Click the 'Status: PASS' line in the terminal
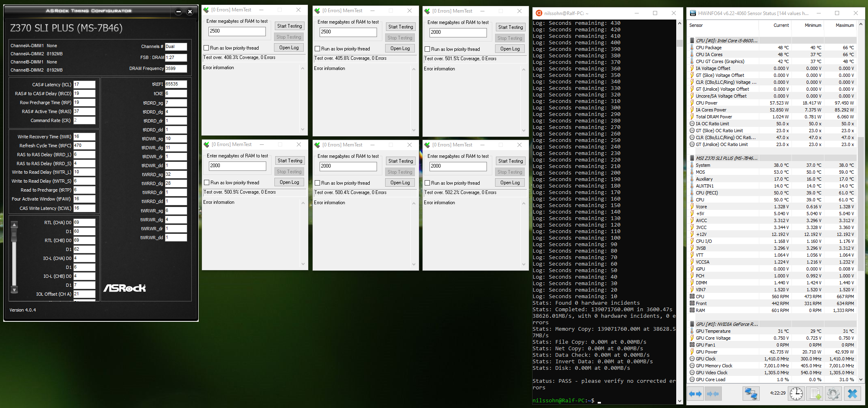 tap(604, 384)
